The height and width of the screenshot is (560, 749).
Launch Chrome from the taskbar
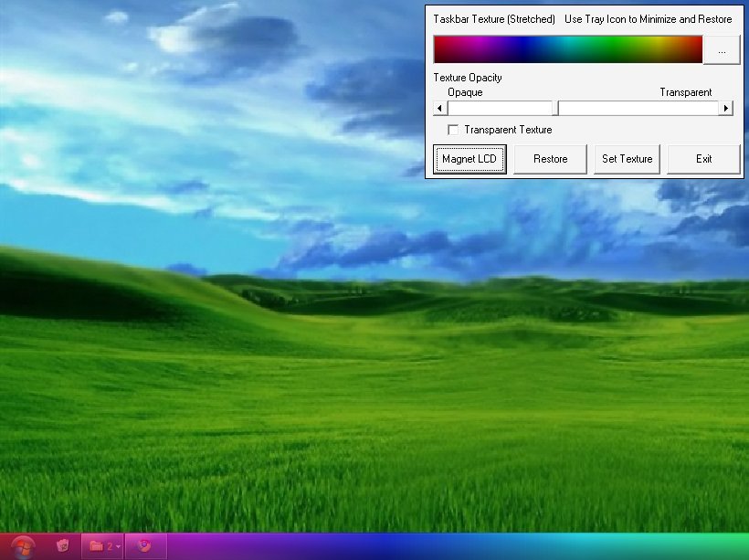pos(144,546)
